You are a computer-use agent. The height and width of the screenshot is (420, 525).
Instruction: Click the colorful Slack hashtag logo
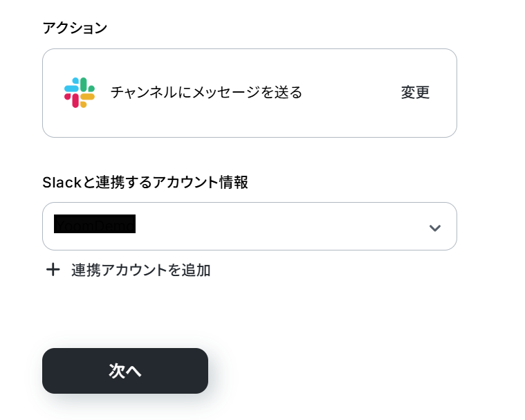click(80, 93)
